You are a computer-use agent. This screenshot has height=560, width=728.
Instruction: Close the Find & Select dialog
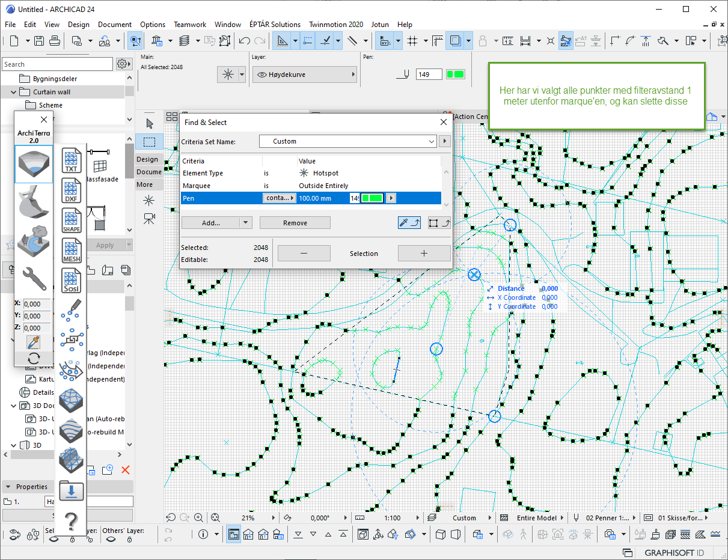point(444,122)
